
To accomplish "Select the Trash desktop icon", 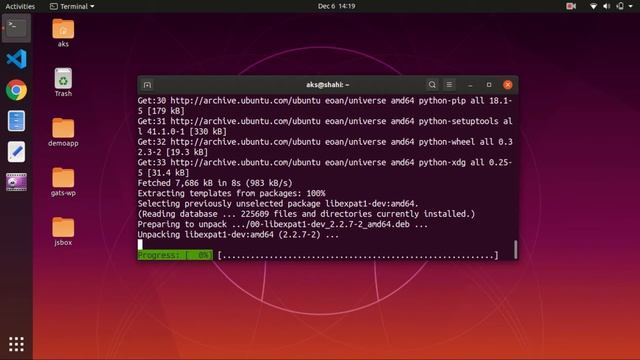I will [63, 82].
